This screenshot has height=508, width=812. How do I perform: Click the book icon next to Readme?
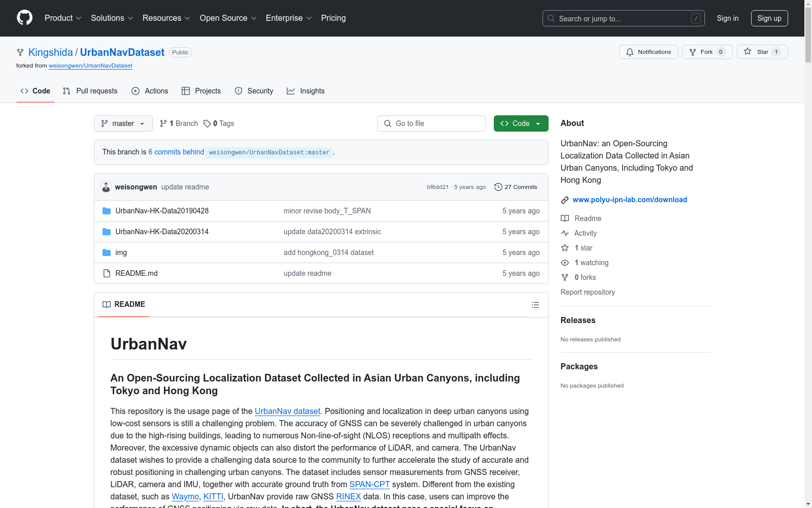(x=565, y=218)
